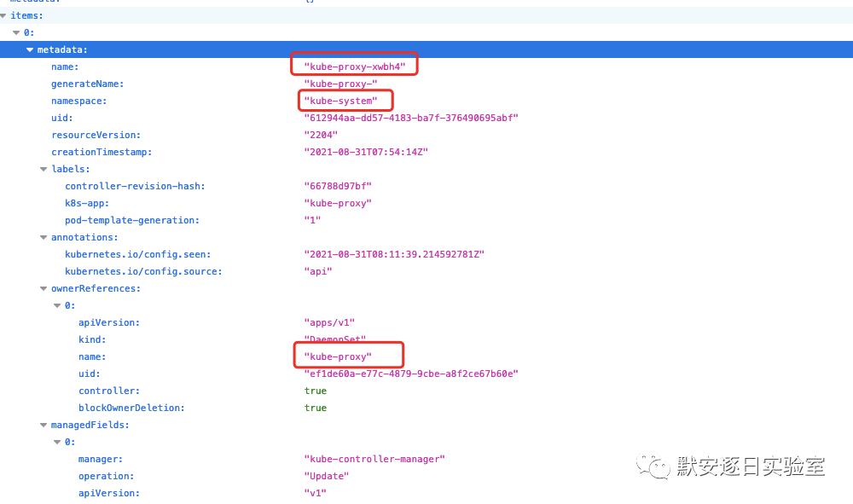The height and width of the screenshot is (504, 853).
Task: Click the k8s-app value "kube-proxy"
Action: (338, 203)
